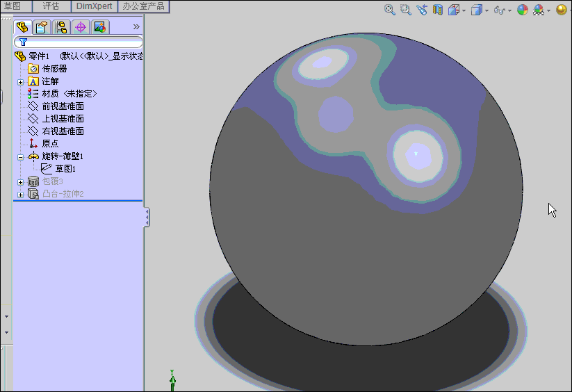Collapse the 旋转-薄壁1 feature node
This screenshot has width=572, height=392.
[20, 157]
